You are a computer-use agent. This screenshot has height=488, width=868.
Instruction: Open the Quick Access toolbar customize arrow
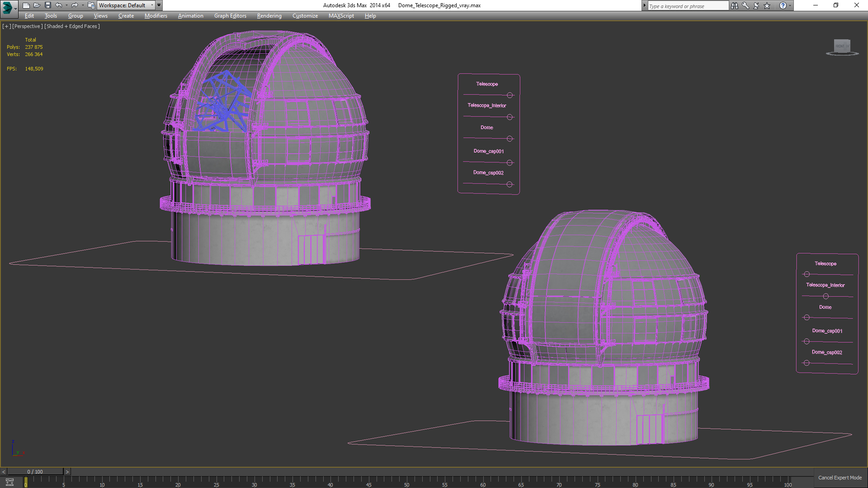[159, 5]
